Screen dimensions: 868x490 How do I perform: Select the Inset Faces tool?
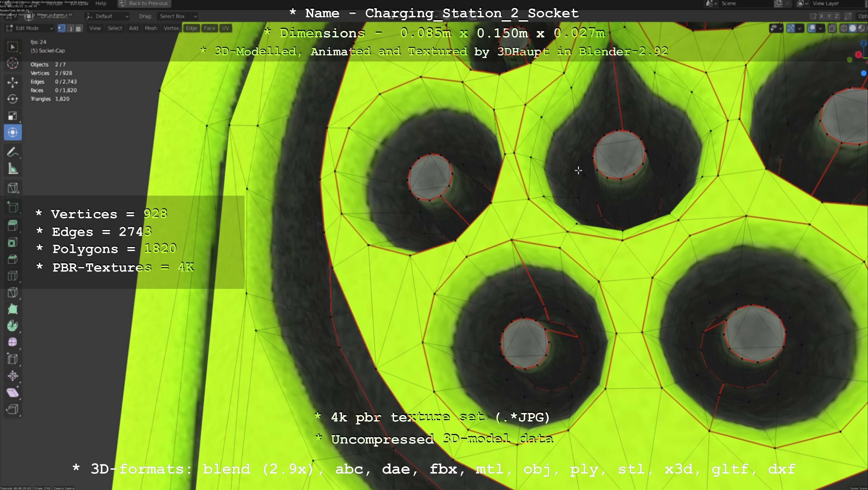point(12,242)
